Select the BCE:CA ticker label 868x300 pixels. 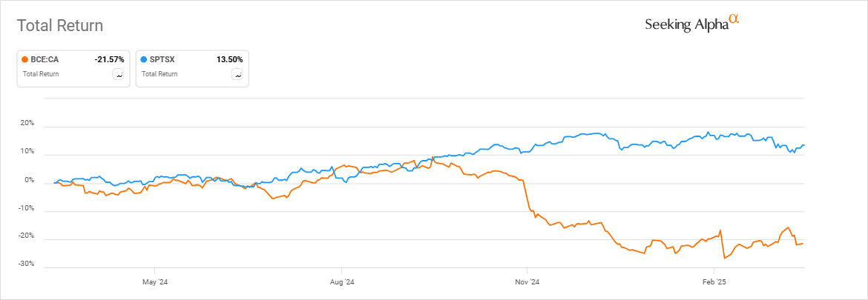(45, 59)
